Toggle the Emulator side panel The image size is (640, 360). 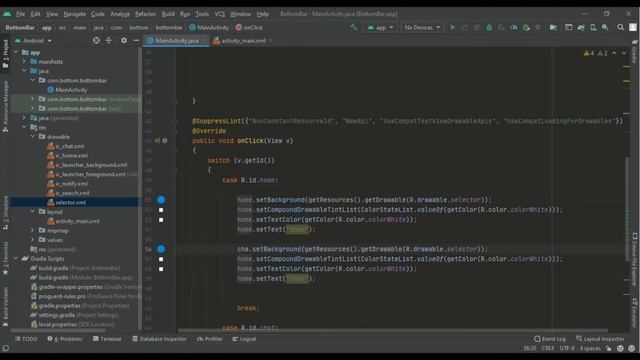click(635, 312)
